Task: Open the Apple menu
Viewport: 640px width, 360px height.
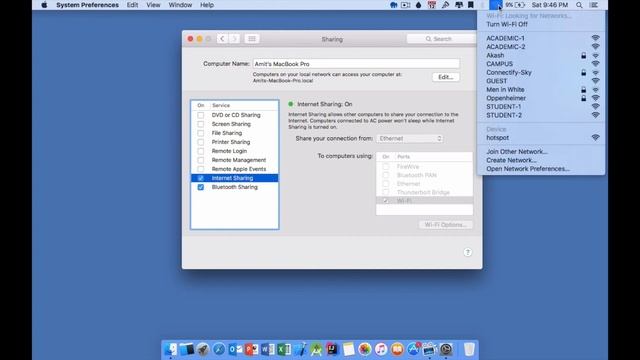Action: click(44, 5)
